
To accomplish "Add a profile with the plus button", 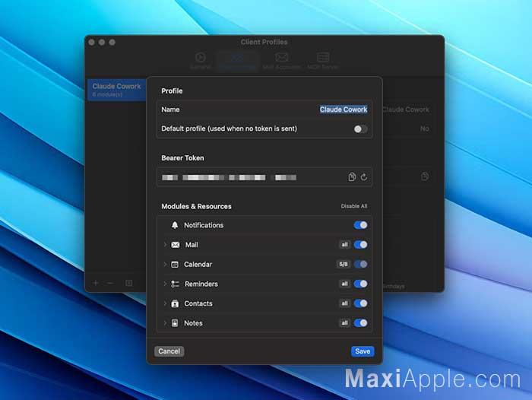I will click(x=96, y=283).
